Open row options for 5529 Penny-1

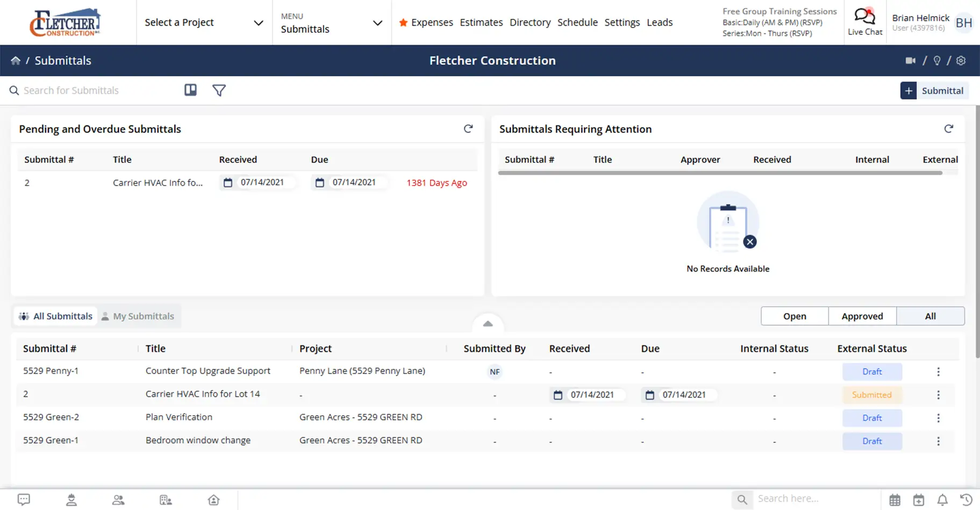tap(939, 372)
